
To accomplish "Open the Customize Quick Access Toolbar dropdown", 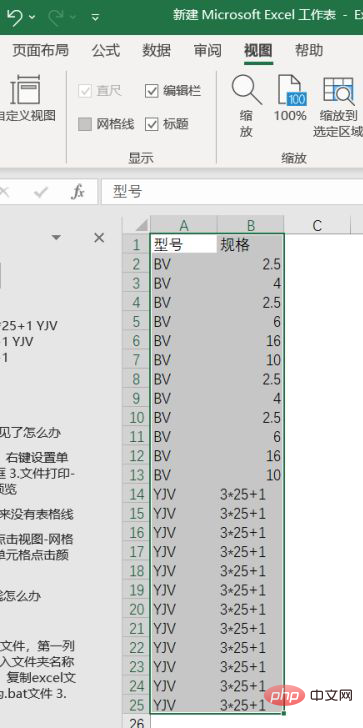I will point(95,17).
